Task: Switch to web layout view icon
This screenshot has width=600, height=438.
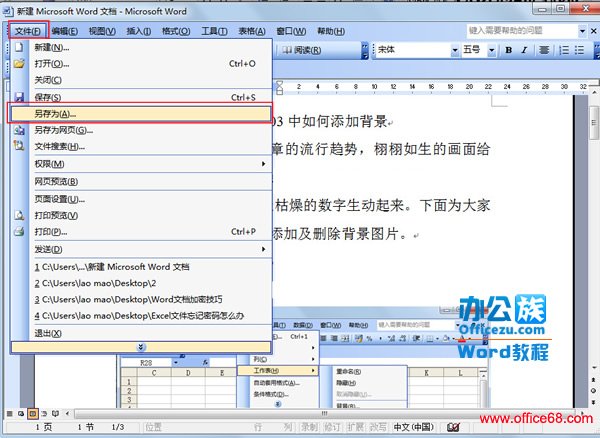Action: (x=21, y=414)
